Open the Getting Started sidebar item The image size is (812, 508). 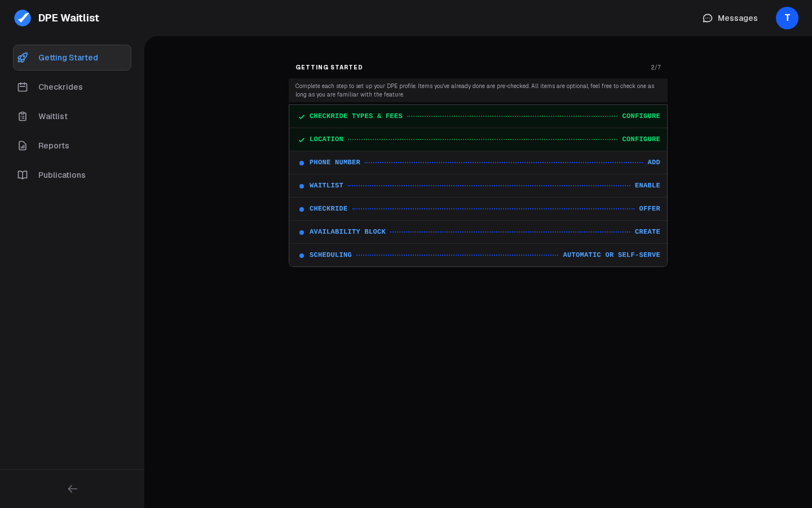(72, 58)
